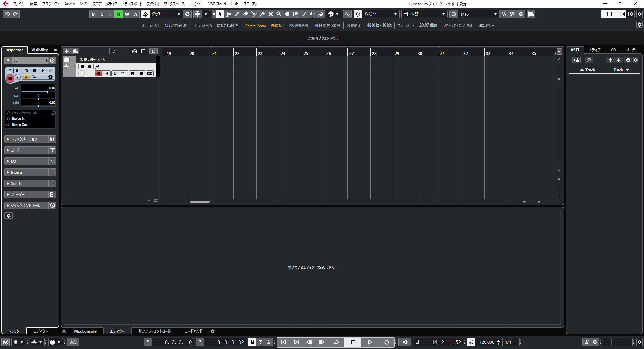Image resolution: width=644 pixels, height=349 pixels.
Task: Select the Glue tool
Action: coord(262,14)
